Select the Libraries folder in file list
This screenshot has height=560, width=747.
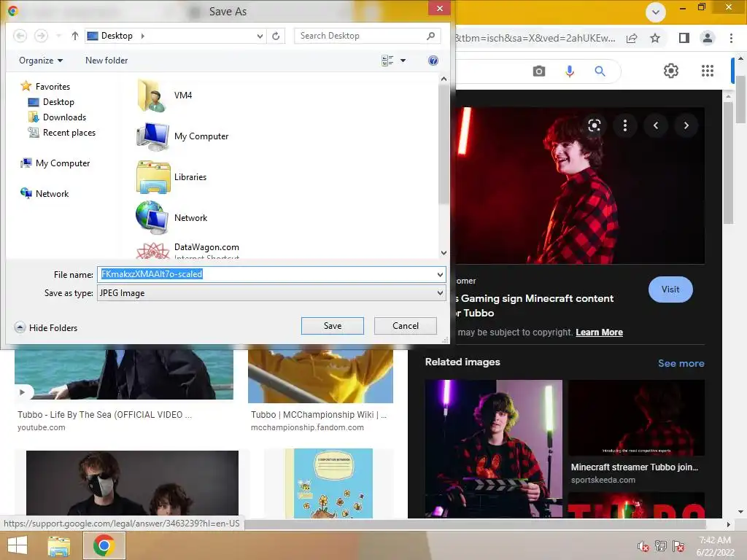pyautogui.click(x=172, y=177)
